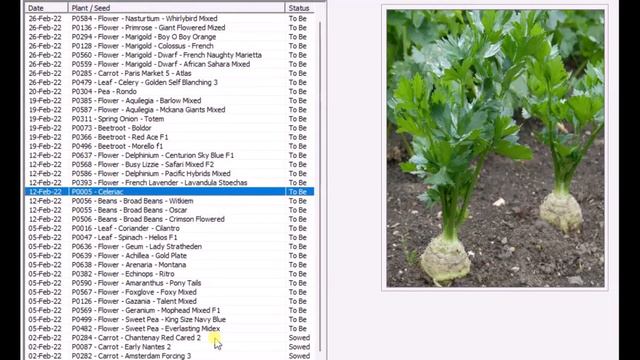Select row P0506 Broad Beans Crimson Flowered
The height and width of the screenshot is (360, 640).
pos(169,219)
